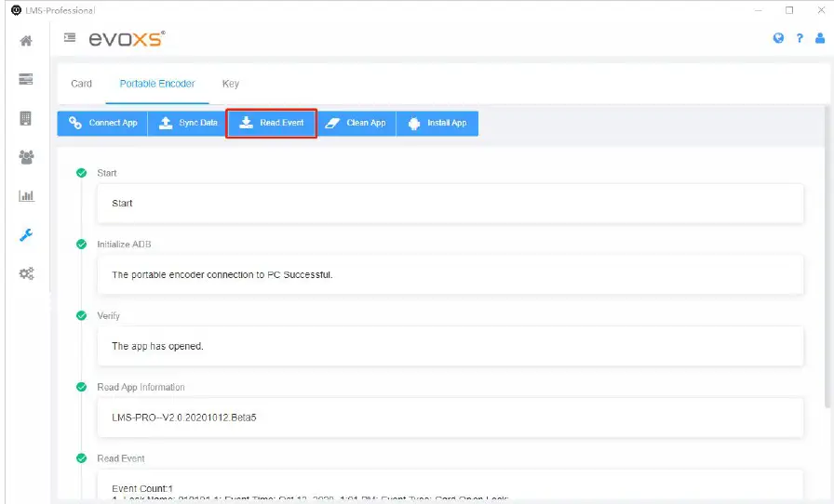Click the Read Event button

tap(271, 123)
